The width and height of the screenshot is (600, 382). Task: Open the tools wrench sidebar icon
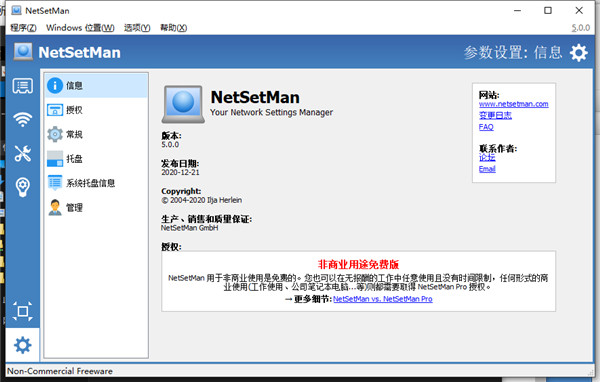click(x=23, y=153)
